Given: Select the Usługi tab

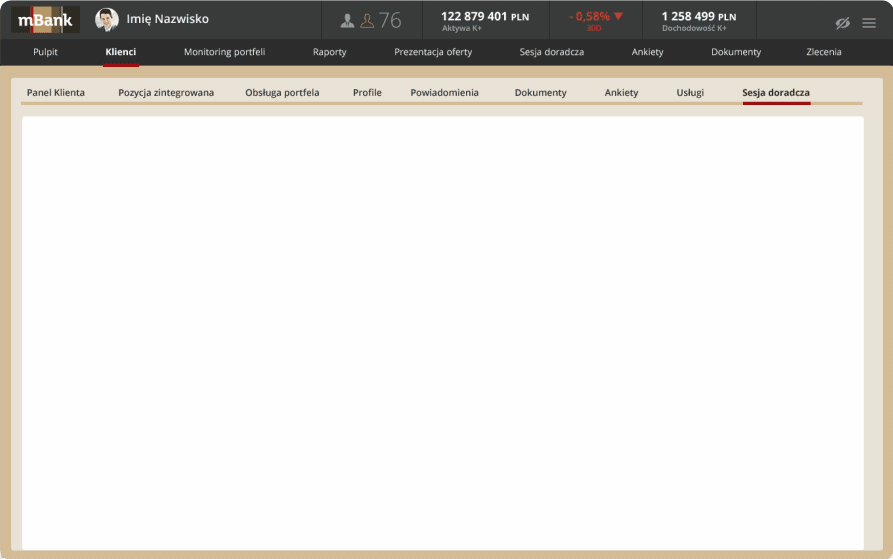Looking at the screenshot, I should 690,93.
